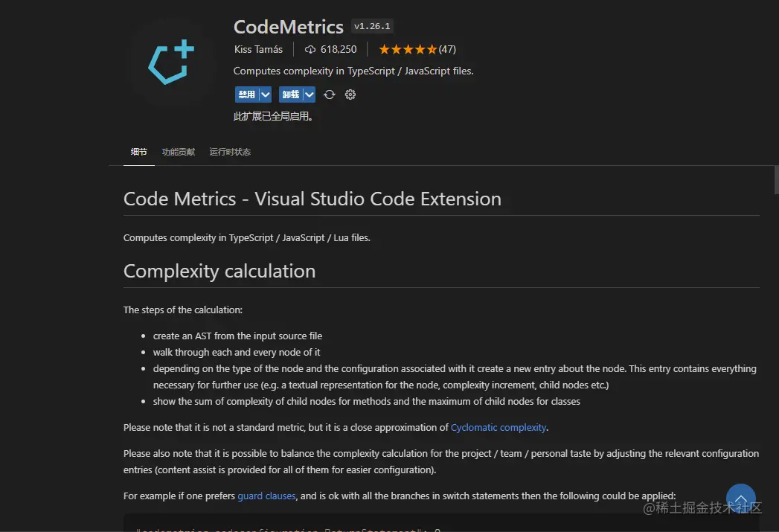Switch to the 细节 tab

pyautogui.click(x=138, y=152)
